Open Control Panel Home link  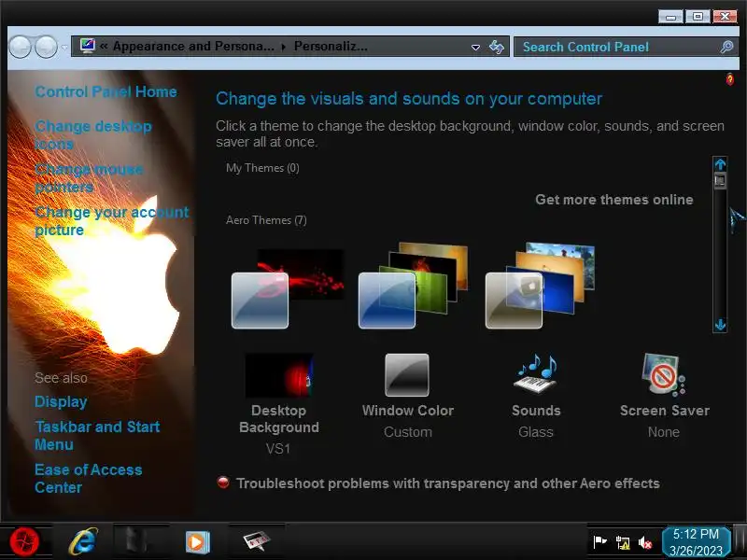[x=106, y=91]
